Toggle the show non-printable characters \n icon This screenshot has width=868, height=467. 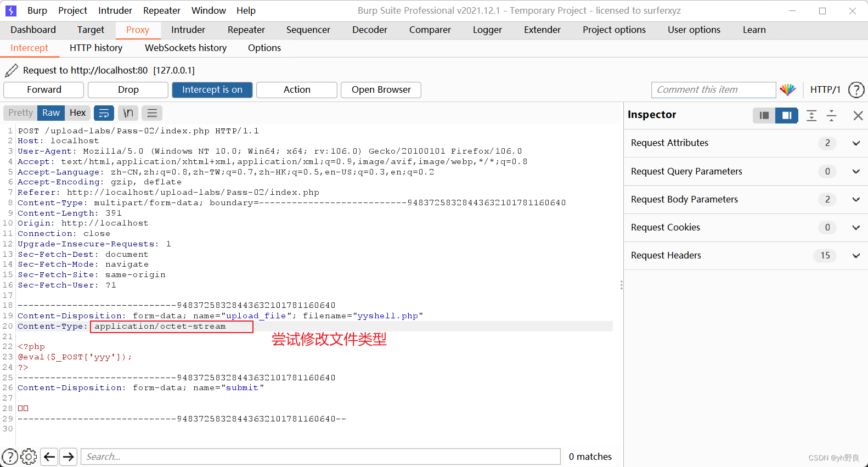pos(128,113)
